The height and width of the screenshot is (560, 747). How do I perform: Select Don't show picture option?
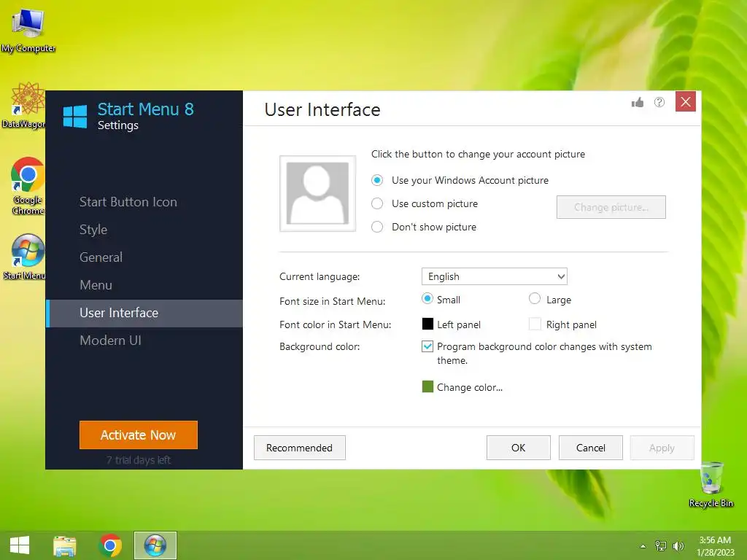(424, 227)
